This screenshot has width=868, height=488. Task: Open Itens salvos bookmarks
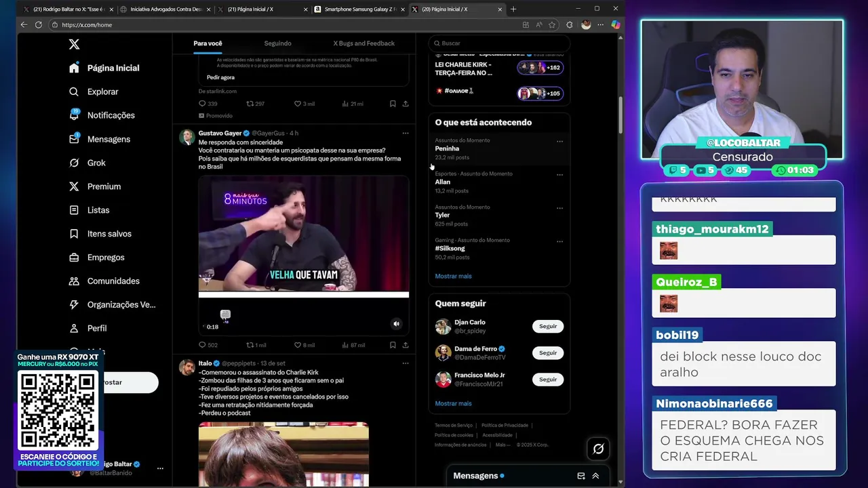[100, 234]
